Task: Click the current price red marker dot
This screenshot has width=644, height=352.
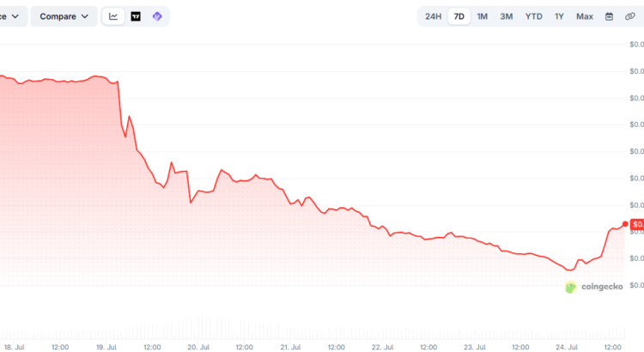Action: pos(625,224)
